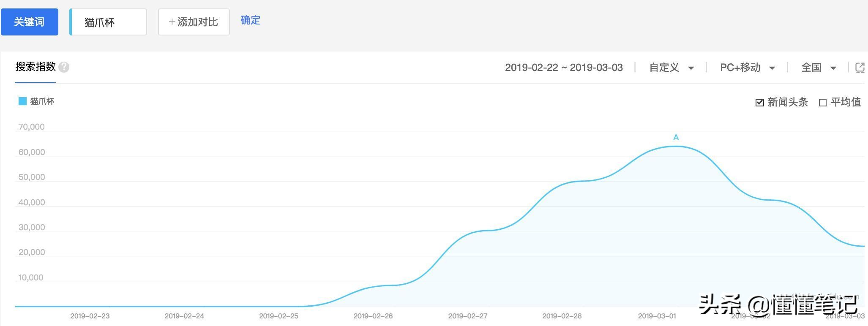Expand the PC+移动 device dropdown
This screenshot has height=326, width=868.
click(747, 68)
